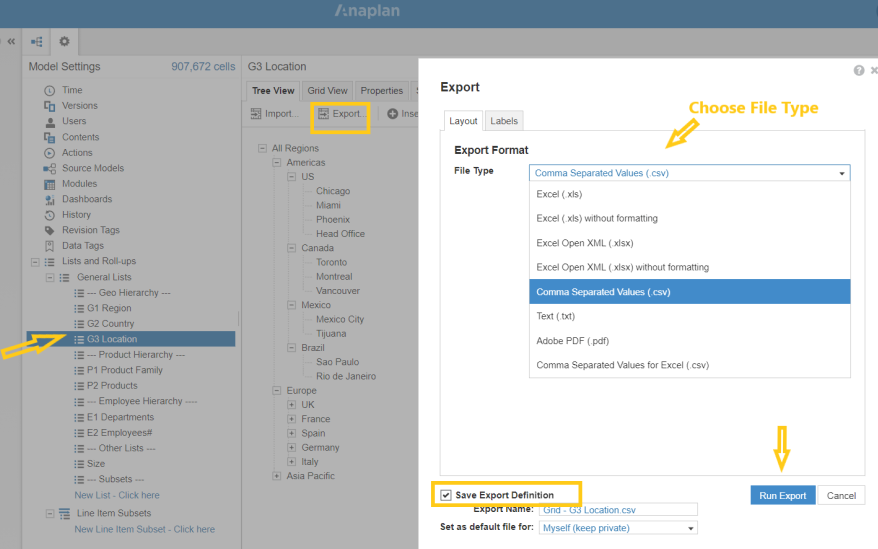The image size is (878, 549).
Task: Collapse the Line Item Subsets node
Action: click(50, 513)
